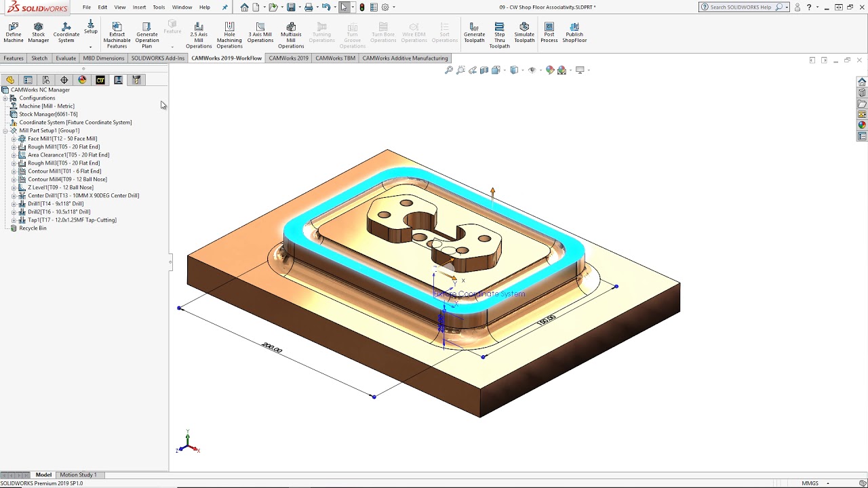Open the Hide/Show Items dropdown arrow
This screenshot has width=868, height=488.
(x=540, y=70)
